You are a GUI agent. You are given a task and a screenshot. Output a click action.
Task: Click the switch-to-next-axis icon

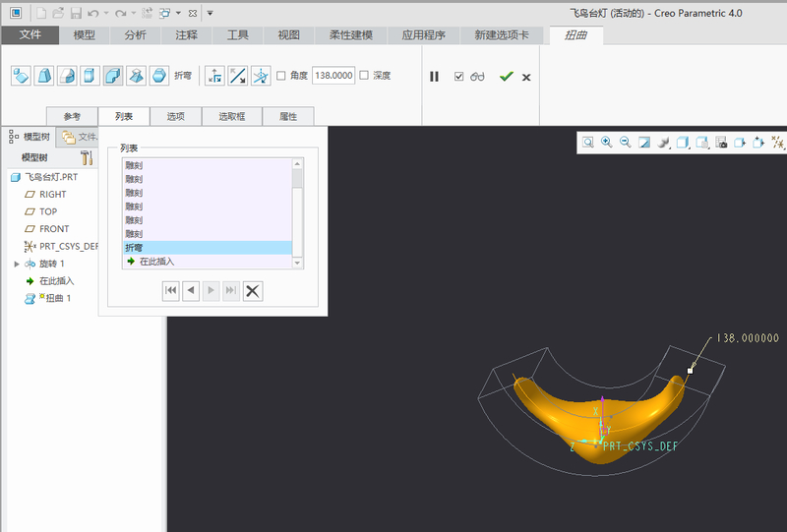pyautogui.click(x=214, y=76)
